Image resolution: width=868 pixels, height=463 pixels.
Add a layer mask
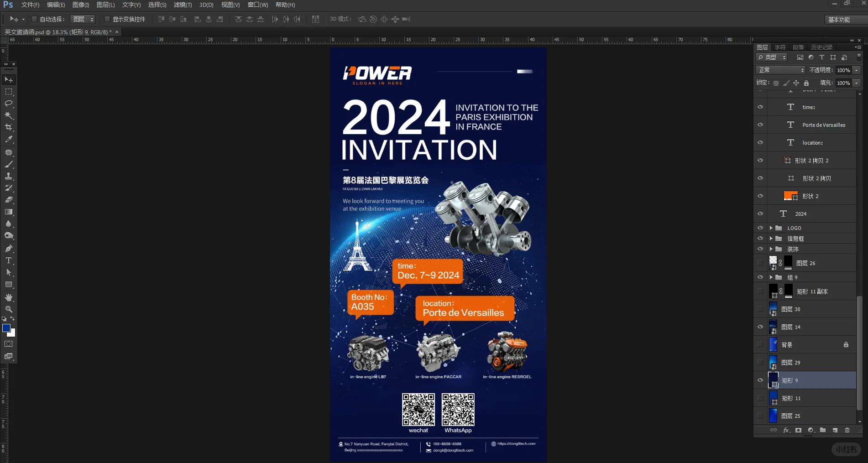pos(798,430)
